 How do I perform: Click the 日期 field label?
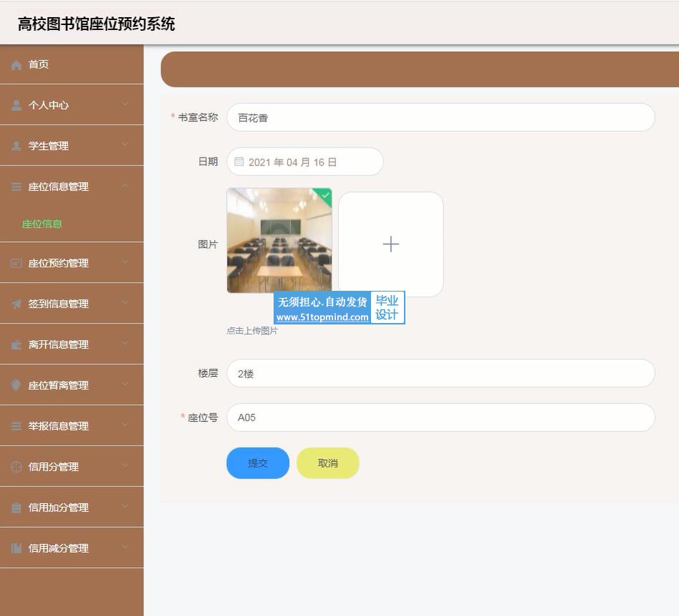208,162
